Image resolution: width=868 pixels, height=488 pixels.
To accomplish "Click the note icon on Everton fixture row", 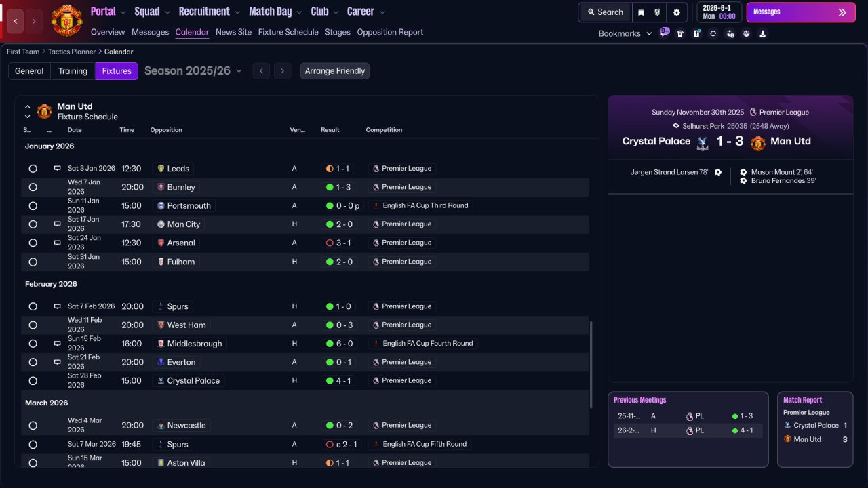I will point(58,362).
